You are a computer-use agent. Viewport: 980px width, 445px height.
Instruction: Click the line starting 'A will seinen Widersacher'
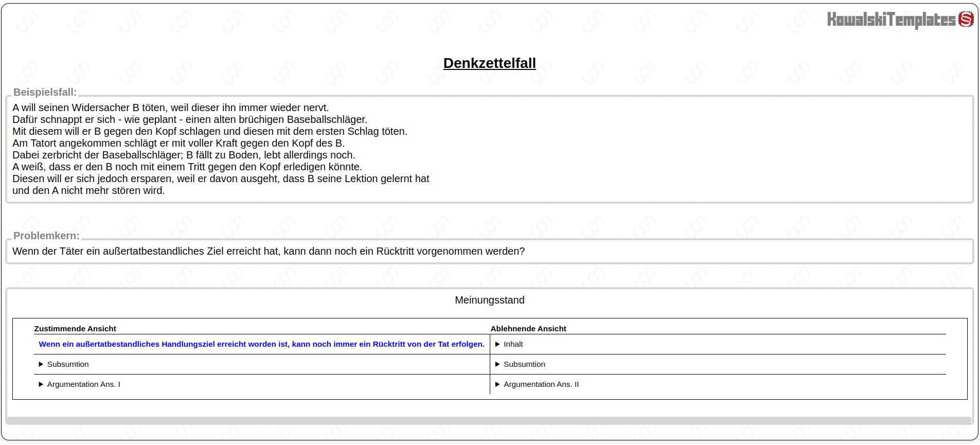click(170, 108)
